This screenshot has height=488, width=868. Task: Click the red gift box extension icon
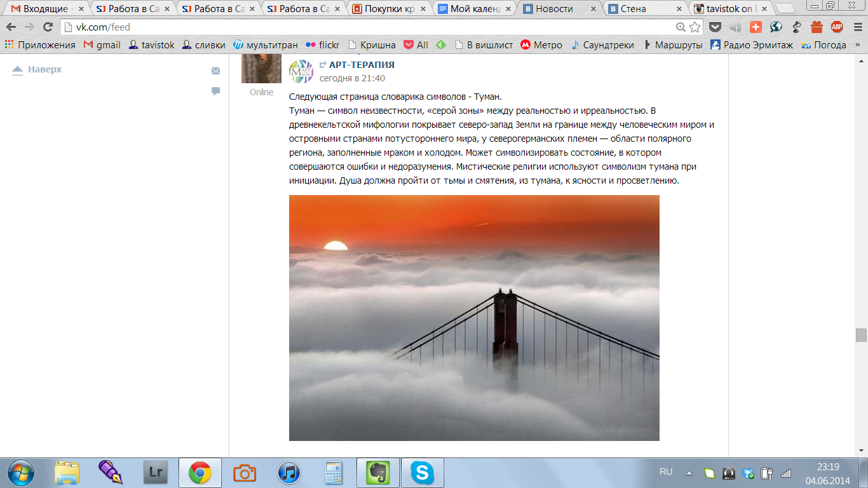[817, 27]
